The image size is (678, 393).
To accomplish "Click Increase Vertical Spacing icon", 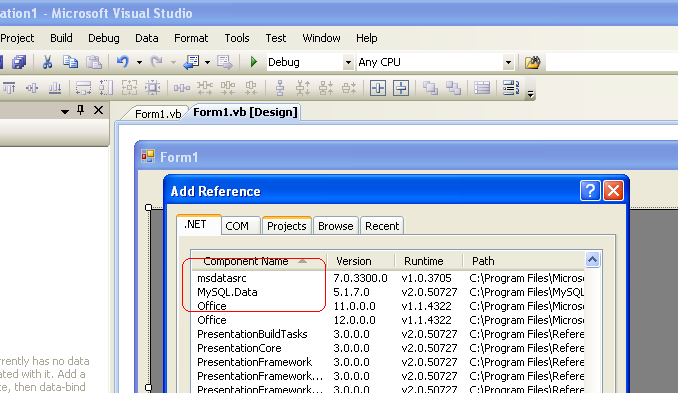I will [303, 88].
